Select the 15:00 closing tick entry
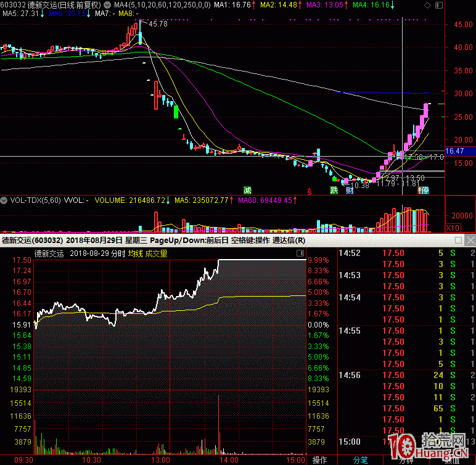 point(350,442)
